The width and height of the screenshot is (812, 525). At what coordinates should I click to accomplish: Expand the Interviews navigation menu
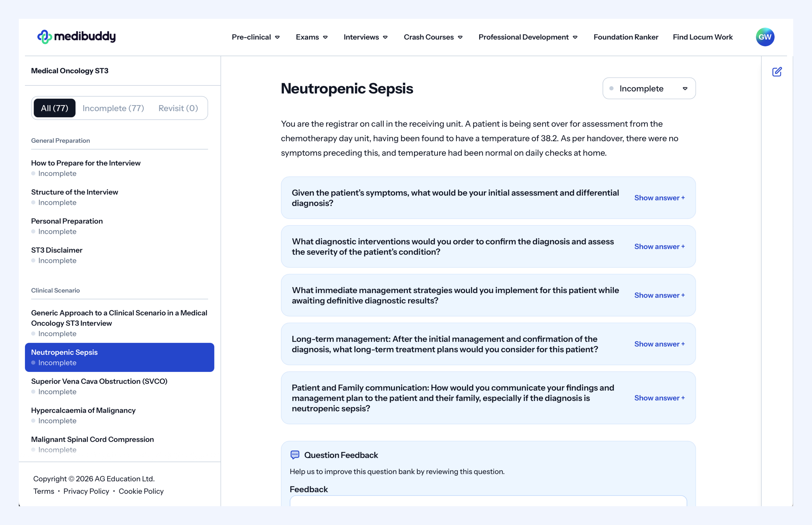(365, 37)
